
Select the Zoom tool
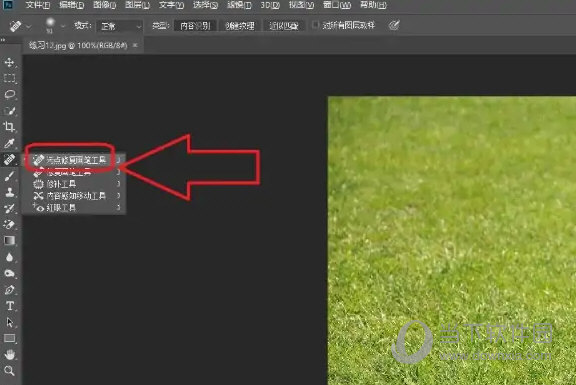tap(9, 371)
